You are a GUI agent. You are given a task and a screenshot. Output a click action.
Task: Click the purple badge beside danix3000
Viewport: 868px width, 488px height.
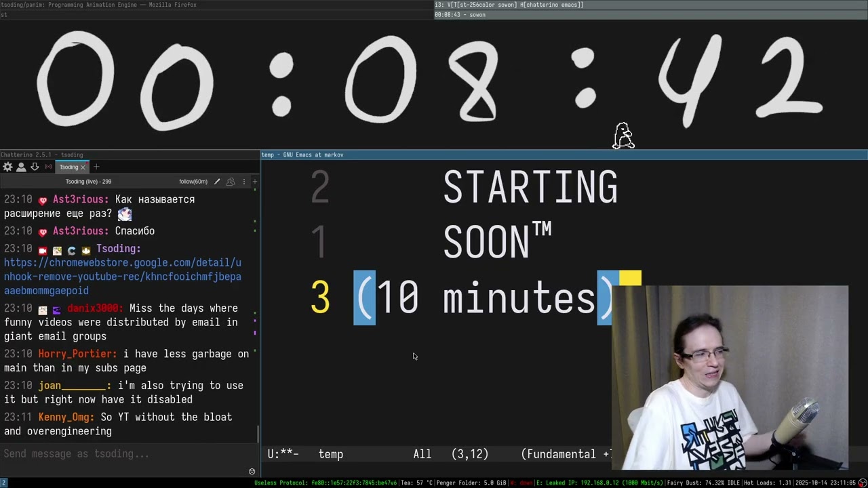point(57,310)
